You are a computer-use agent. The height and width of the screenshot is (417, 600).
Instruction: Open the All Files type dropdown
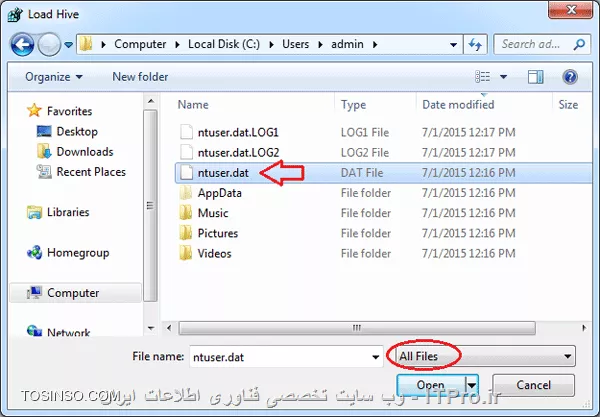[486, 357]
